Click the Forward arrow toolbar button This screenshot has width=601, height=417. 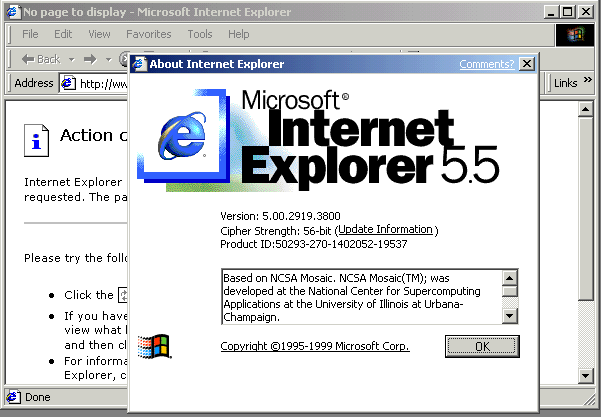[90, 59]
